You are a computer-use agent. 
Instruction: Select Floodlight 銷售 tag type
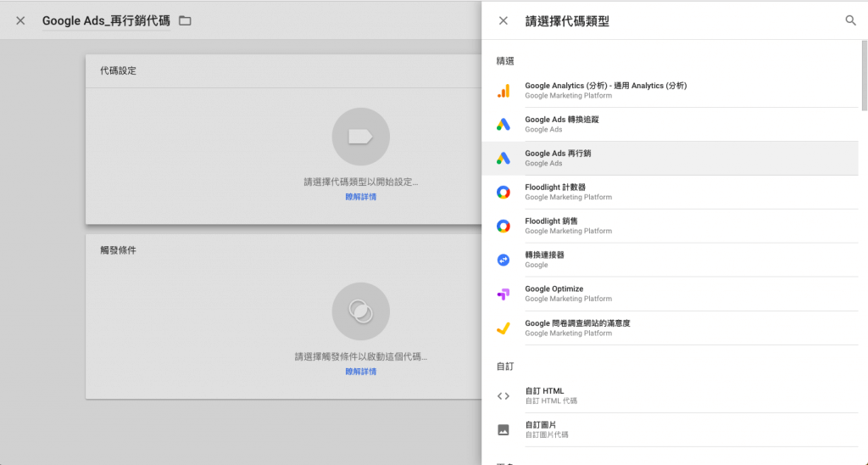coord(670,226)
